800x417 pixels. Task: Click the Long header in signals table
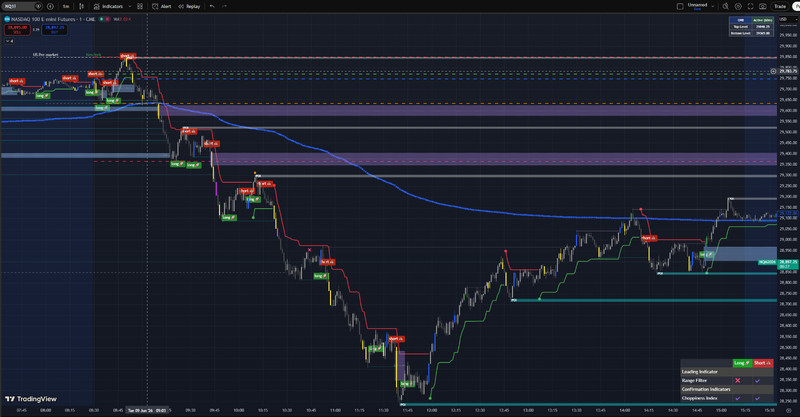[x=742, y=363]
